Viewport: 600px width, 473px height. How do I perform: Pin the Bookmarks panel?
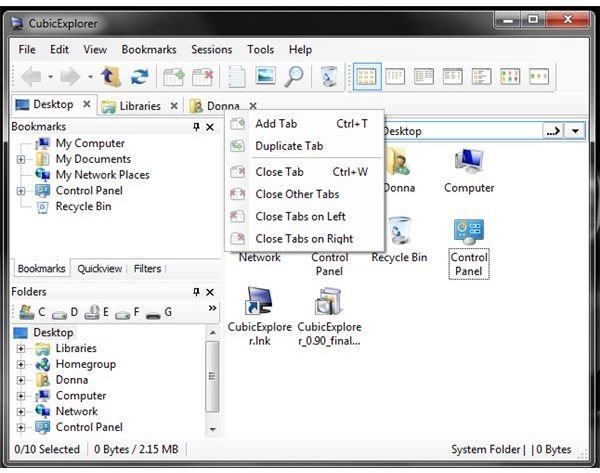click(196, 127)
